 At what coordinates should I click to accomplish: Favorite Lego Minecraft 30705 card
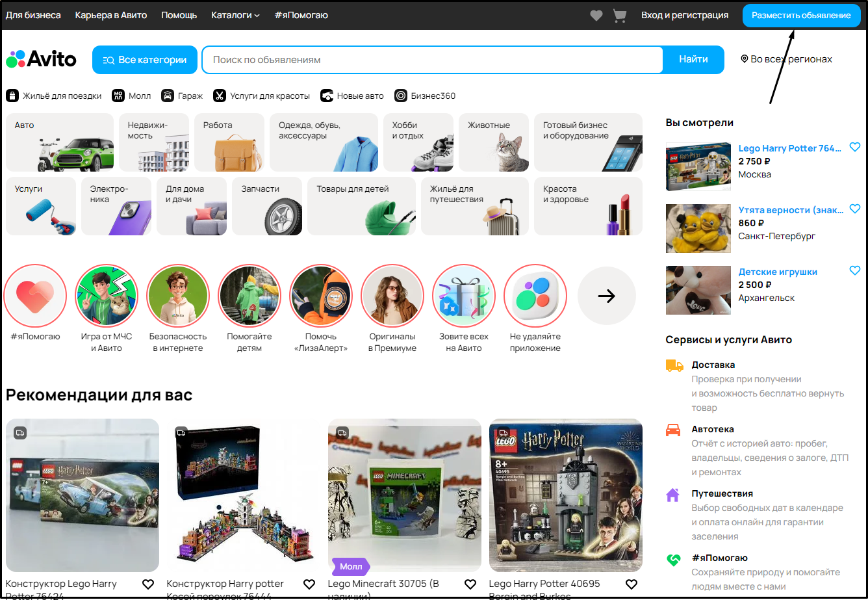point(470,584)
